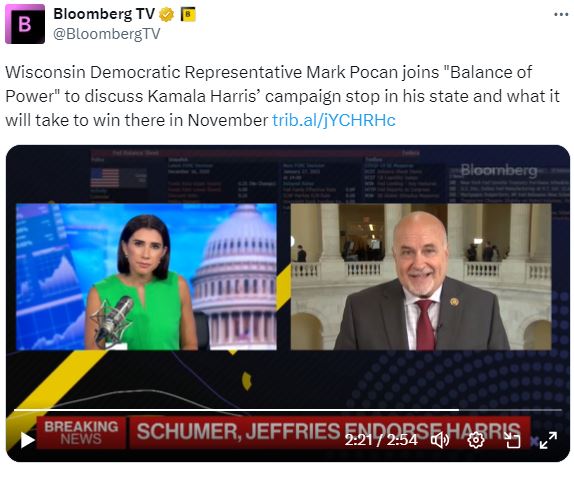Open picture-in-picture mini player
Image resolution: width=574 pixels, height=478 pixels.
[512, 440]
